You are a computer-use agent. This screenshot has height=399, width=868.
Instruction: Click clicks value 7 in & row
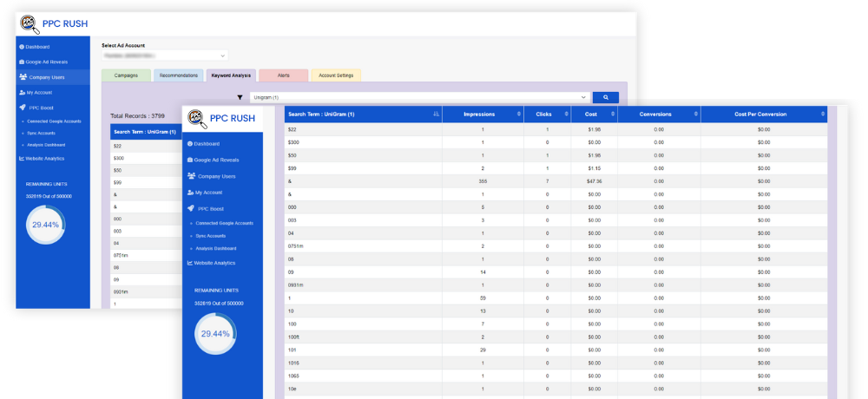pos(547,181)
